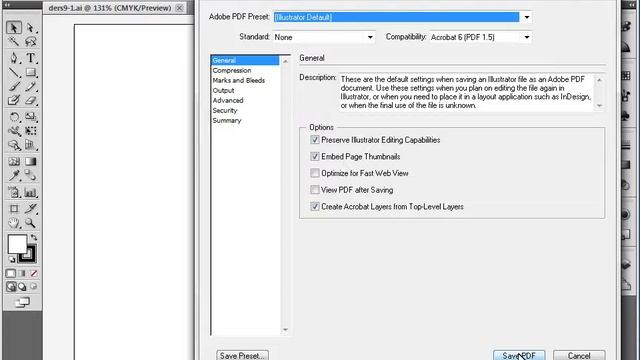Open Advanced settings in category list
Viewport: 640px width, 360px height.
228,100
